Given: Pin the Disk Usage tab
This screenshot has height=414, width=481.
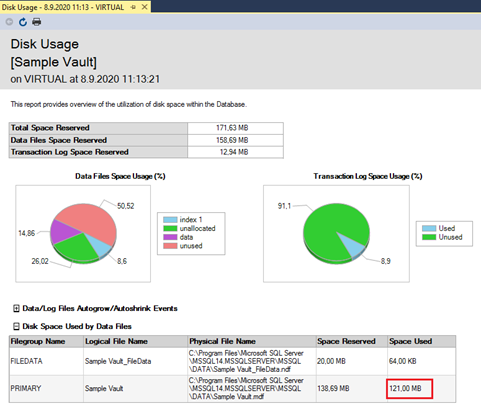Looking at the screenshot, I should (x=134, y=7).
